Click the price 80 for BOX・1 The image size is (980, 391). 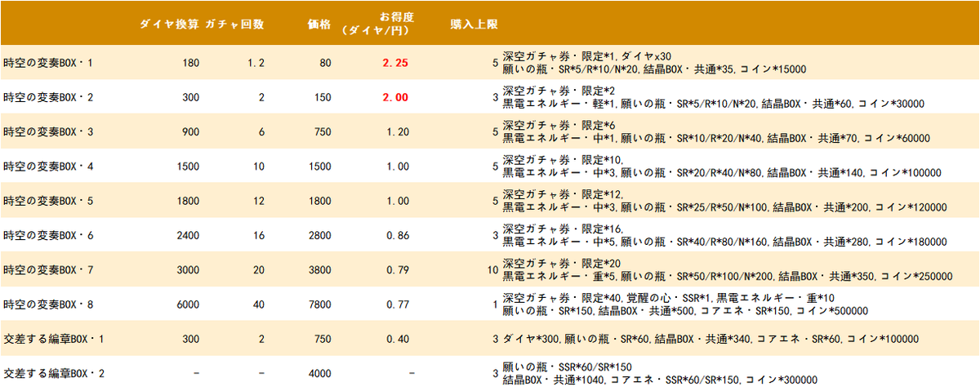click(x=325, y=63)
